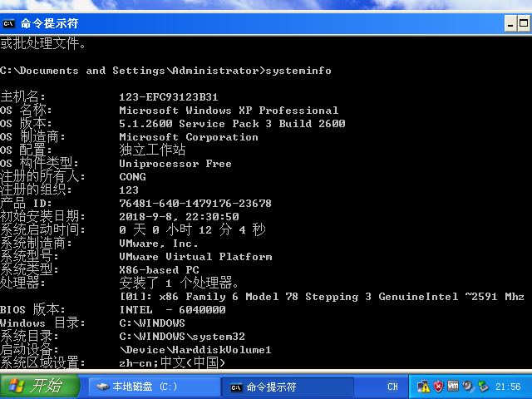Switch to 本地磁盘 (C:) taskbar window

(x=153, y=387)
